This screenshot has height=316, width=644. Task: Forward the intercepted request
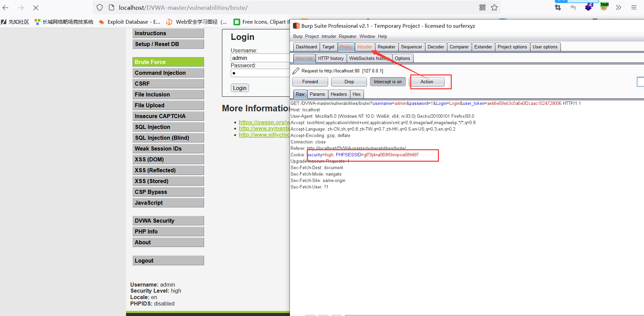310,82
